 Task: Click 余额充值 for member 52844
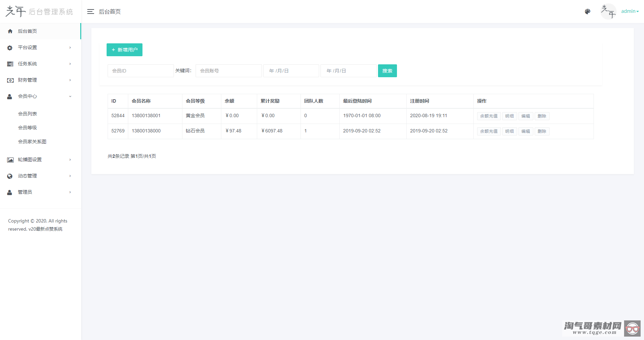489,116
